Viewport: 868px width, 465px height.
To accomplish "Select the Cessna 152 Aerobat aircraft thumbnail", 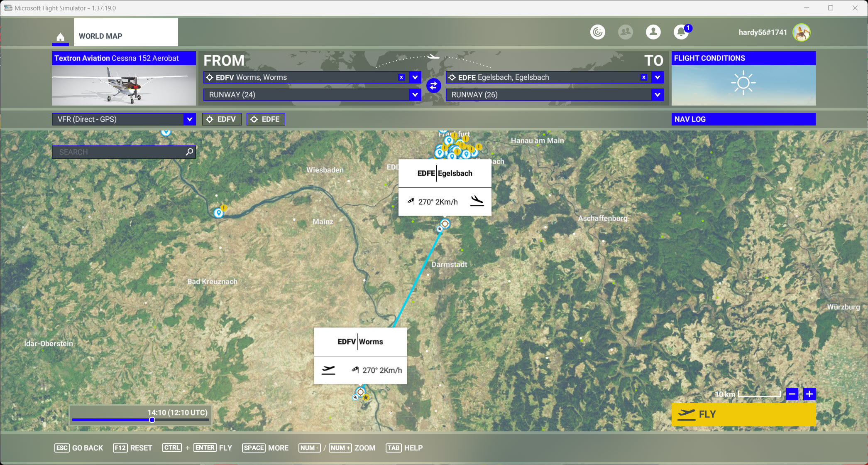I will pos(124,85).
